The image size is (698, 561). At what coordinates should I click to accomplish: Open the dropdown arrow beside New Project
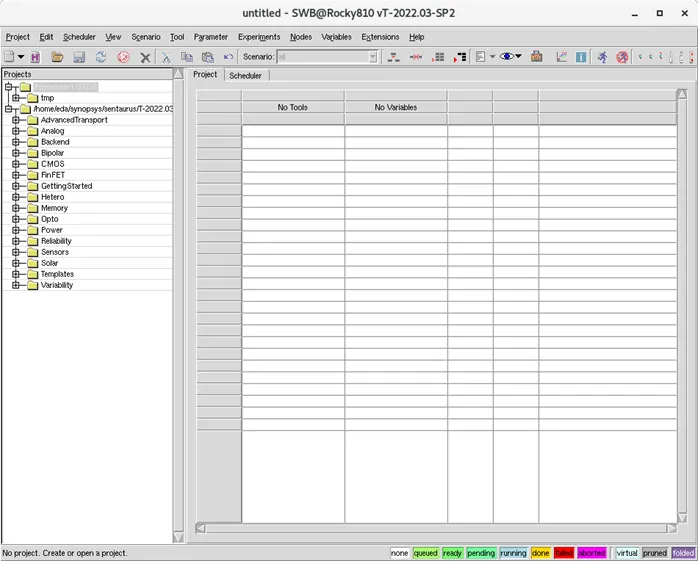point(20,57)
